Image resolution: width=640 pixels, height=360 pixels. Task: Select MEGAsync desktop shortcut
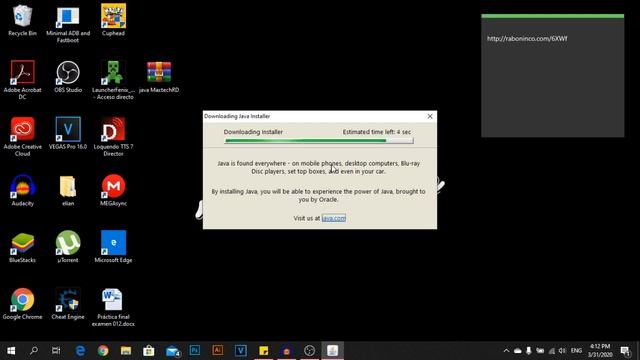point(113,191)
